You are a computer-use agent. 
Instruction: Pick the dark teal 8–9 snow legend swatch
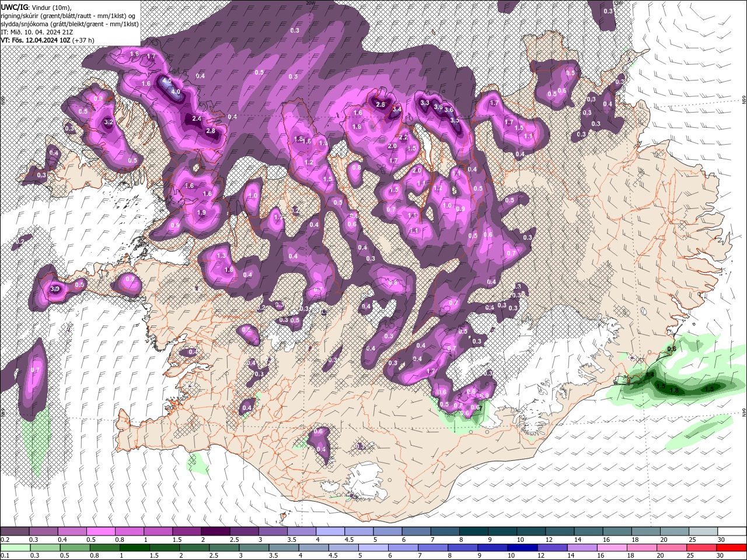pos(474,531)
